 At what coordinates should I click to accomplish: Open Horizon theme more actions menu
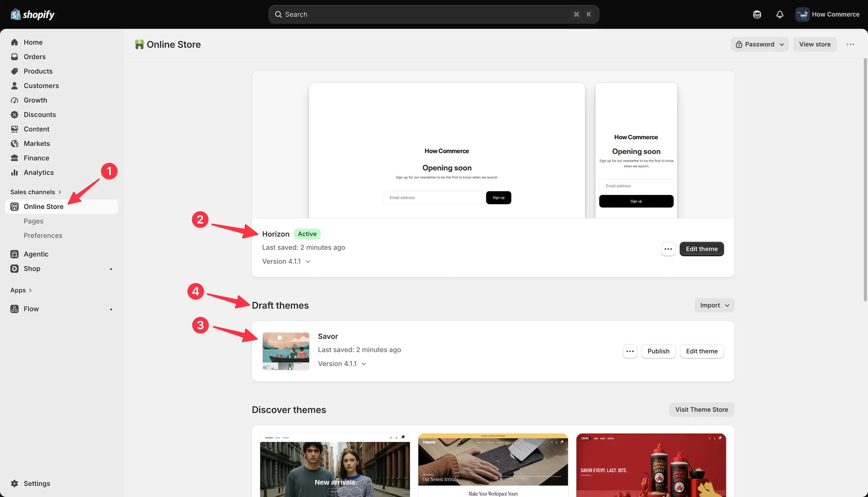click(668, 249)
